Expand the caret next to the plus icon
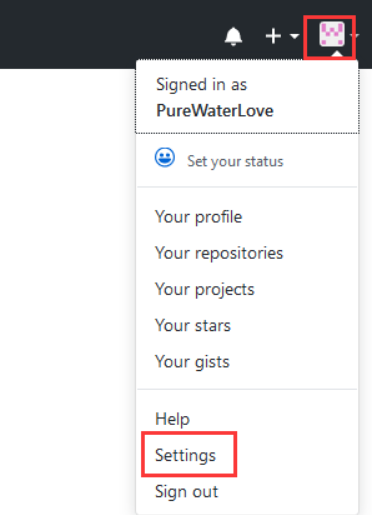The image size is (372, 515). tap(294, 36)
